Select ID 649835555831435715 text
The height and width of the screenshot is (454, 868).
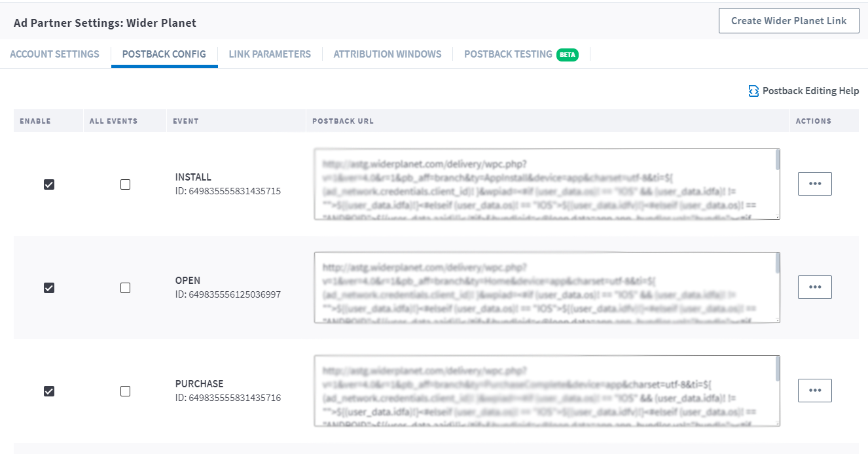coord(228,191)
